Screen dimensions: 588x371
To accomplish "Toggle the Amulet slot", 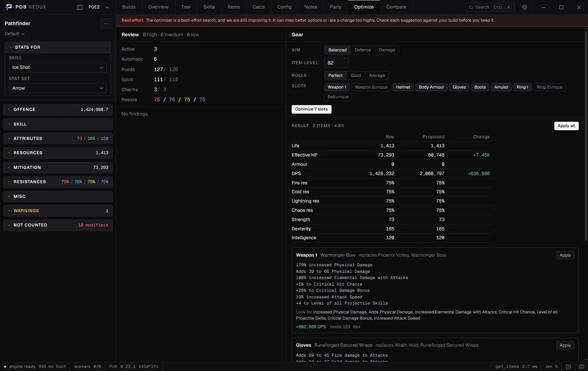I will (501, 87).
